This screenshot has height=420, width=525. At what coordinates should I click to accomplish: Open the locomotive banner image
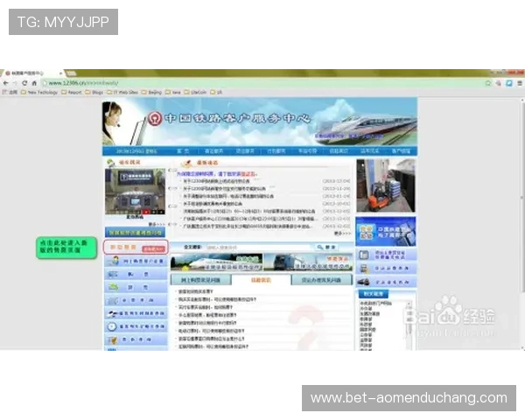click(x=308, y=262)
